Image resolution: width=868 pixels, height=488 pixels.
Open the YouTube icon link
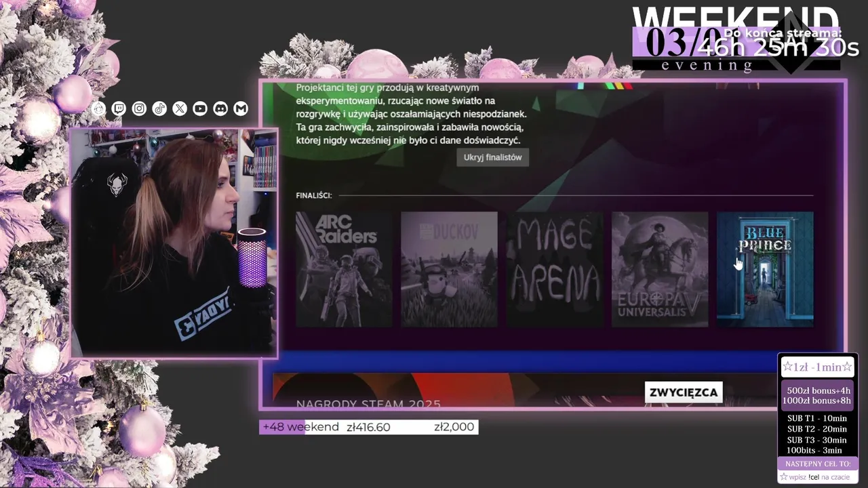(200, 108)
